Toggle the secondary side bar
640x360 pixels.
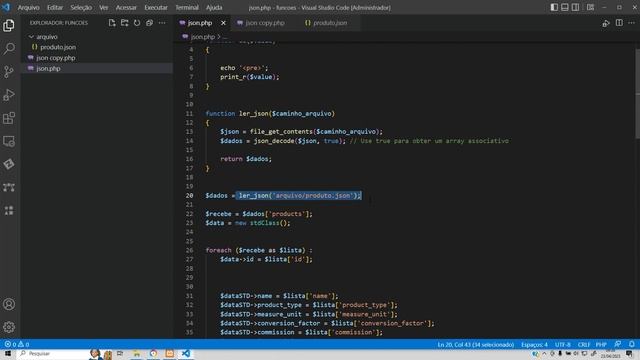tap(575, 7)
